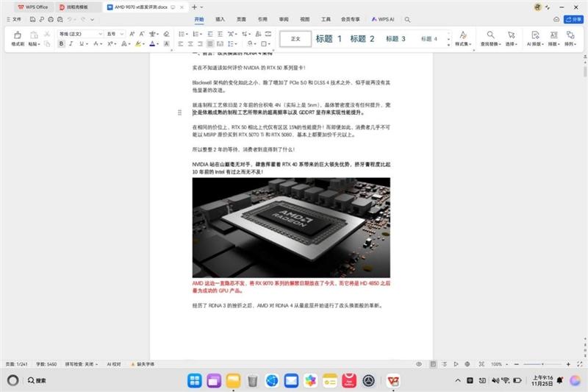588x392 pixels.
Task: Apply the 正文 body style
Action: tap(295, 39)
